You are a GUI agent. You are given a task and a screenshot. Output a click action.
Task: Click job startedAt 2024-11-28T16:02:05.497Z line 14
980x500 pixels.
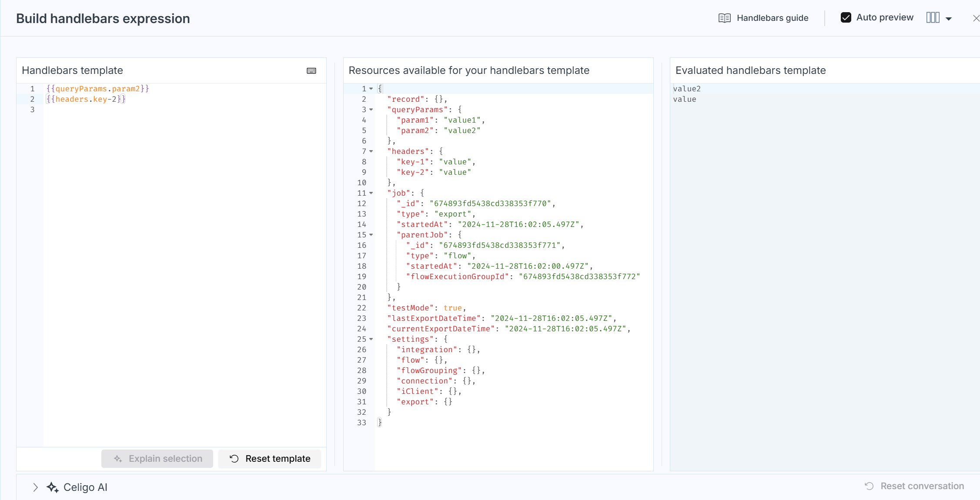[x=490, y=224]
